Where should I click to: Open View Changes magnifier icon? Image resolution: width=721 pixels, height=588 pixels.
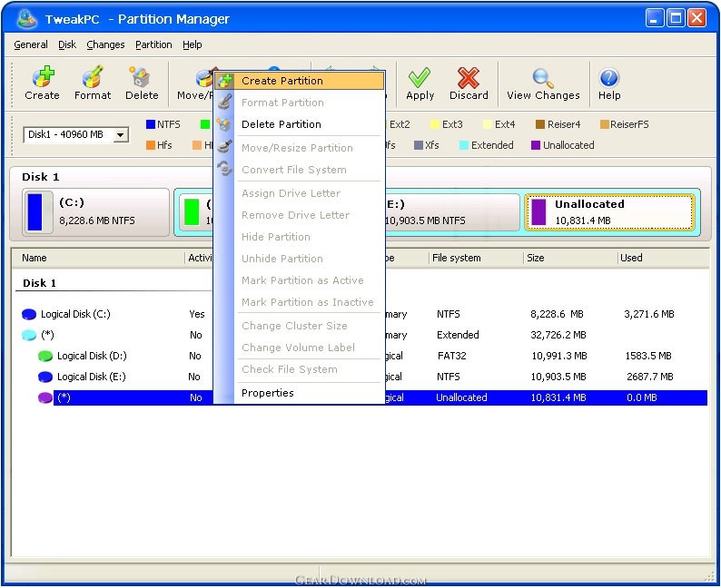pyautogui.click(x=543, y=78)
